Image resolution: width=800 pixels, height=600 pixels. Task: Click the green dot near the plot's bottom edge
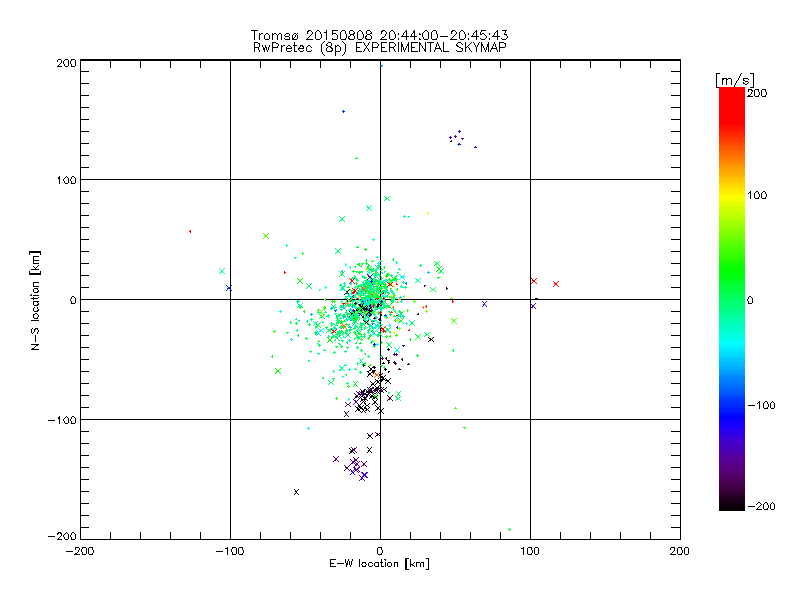coord(509,529)
